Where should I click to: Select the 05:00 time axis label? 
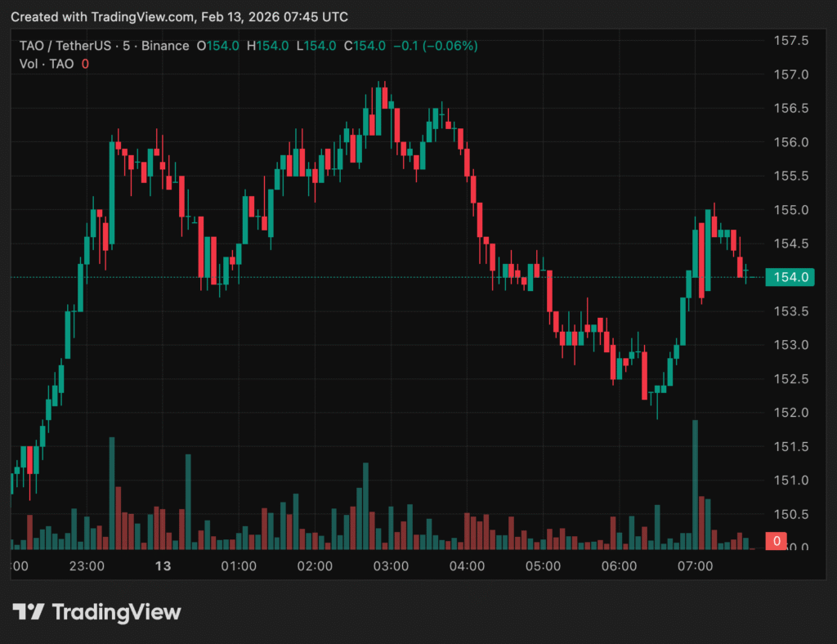pyautogui.click(x=543, y=566)
